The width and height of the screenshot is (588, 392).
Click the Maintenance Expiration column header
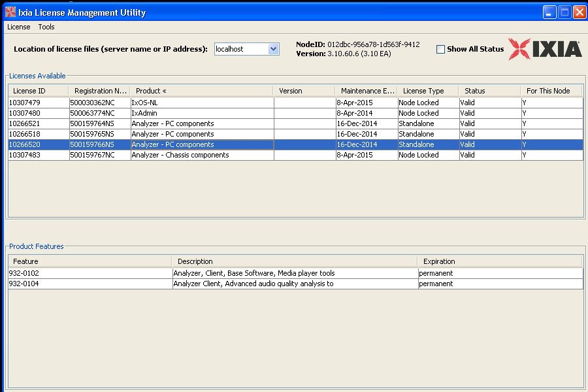pyautogui.click(x=366, y=91)
